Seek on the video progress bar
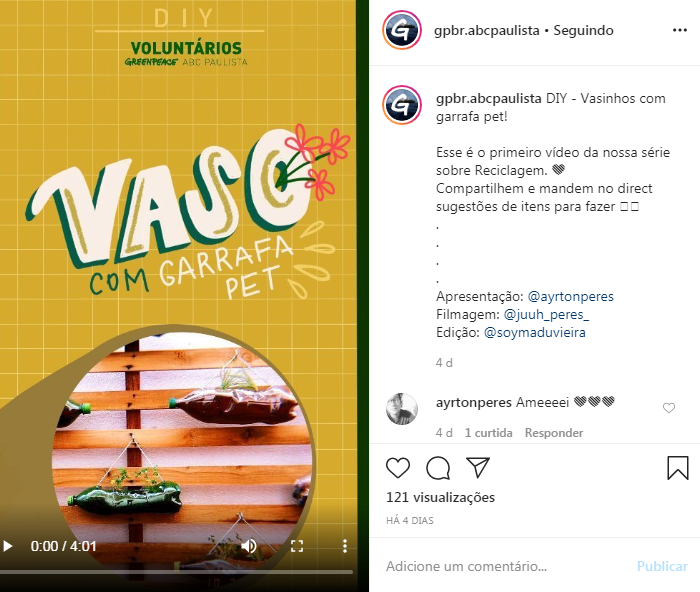Image resolution: width=700 pixels, height=592 pixels. [x=177, y=571]
